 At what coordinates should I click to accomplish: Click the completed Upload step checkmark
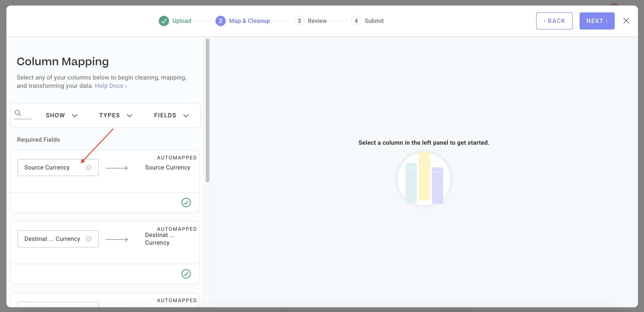164,21
